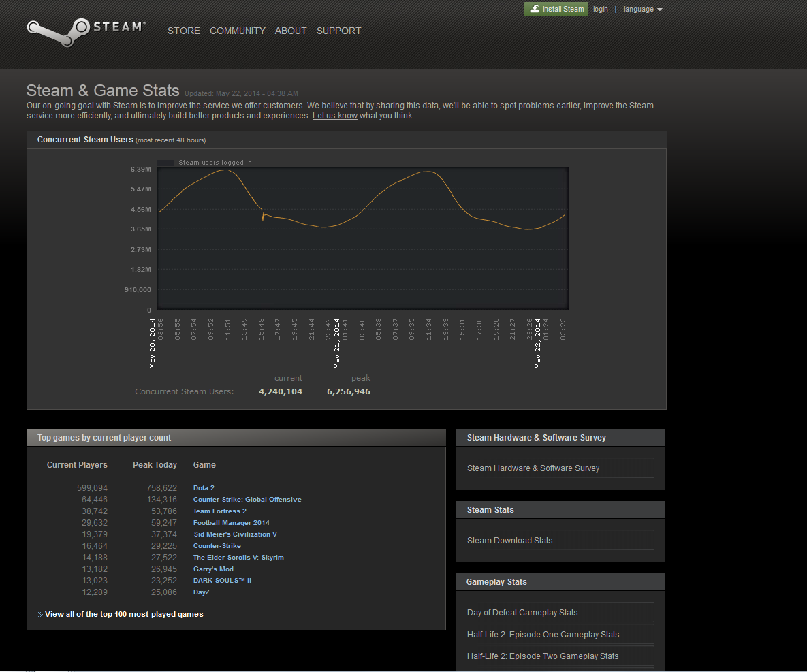Open Football Manager 2014 entry

click(231, 523)
